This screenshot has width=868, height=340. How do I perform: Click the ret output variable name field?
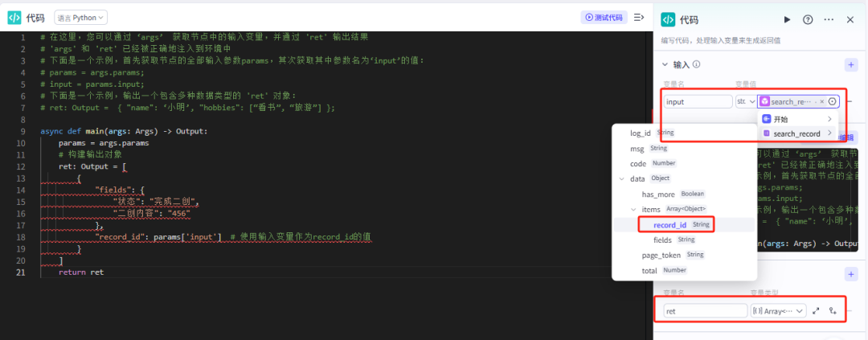705,311
